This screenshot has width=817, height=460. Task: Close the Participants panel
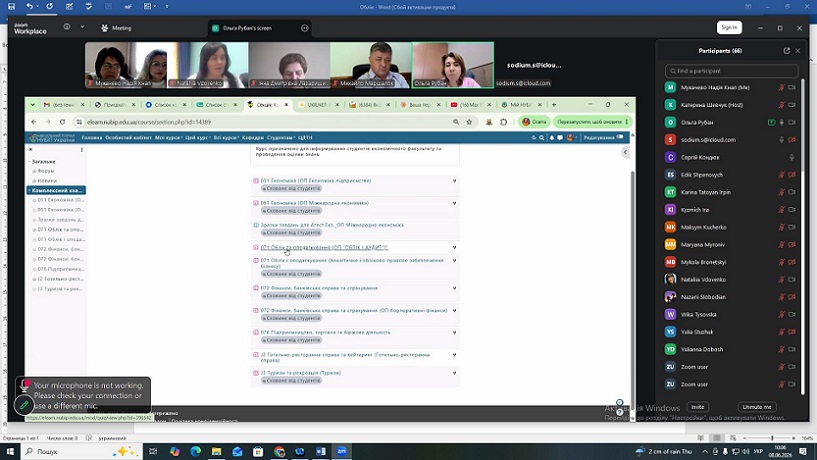(798, 51)
